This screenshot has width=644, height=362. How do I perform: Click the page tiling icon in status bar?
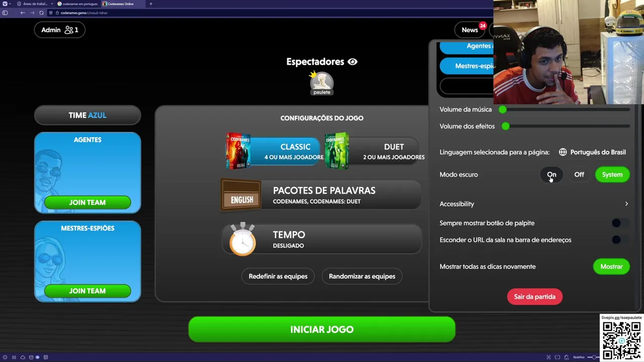[557, 357]
